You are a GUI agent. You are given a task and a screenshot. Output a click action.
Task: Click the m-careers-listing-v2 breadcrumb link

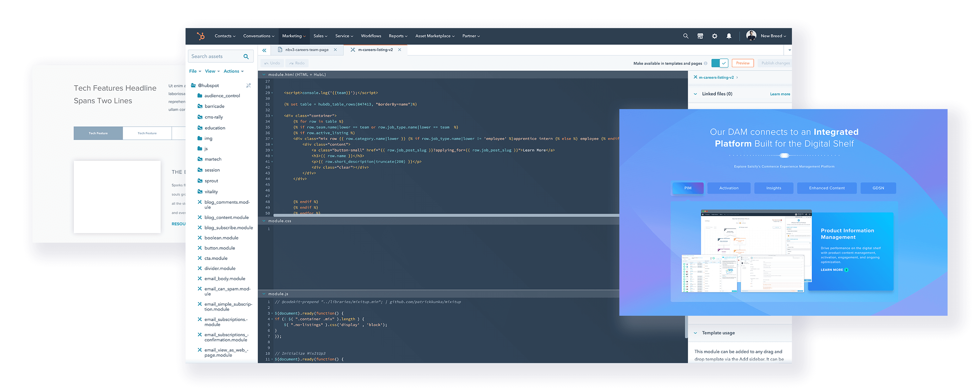coord(716,77)
